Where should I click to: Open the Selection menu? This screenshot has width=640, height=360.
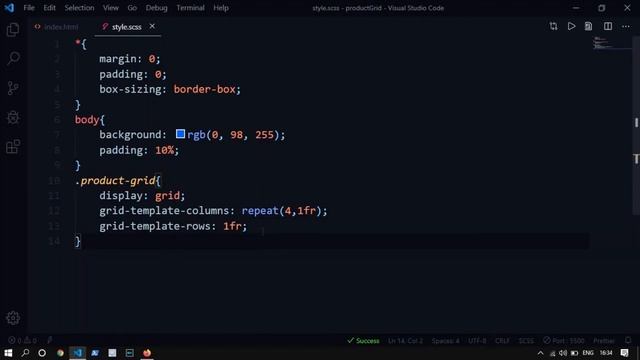click(x=79, y=8)
